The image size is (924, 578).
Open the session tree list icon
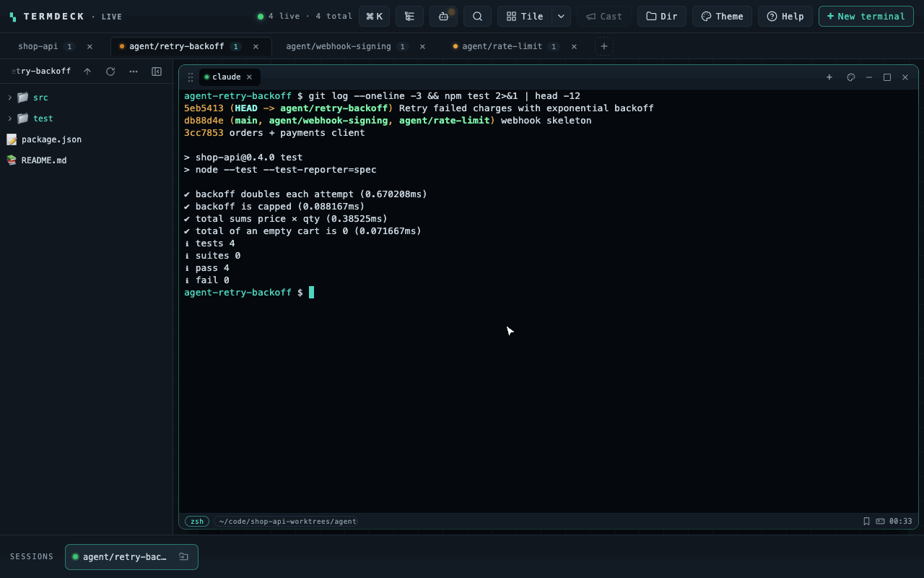tap(409, 16)
